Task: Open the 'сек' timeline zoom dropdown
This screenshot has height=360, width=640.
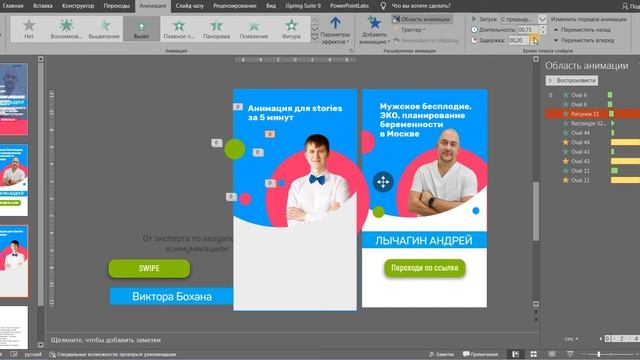Action: click(x=571, y=339)
